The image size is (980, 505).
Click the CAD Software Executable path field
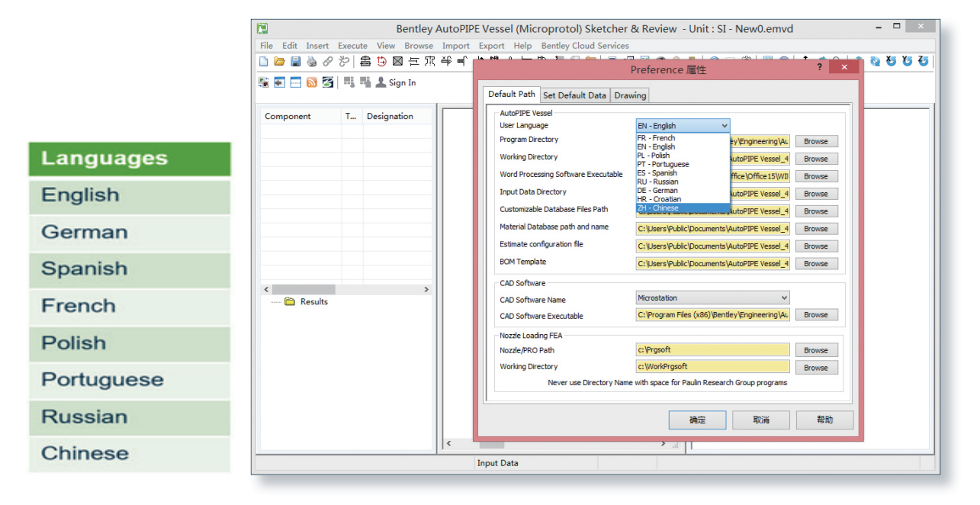tap(713, 314)
